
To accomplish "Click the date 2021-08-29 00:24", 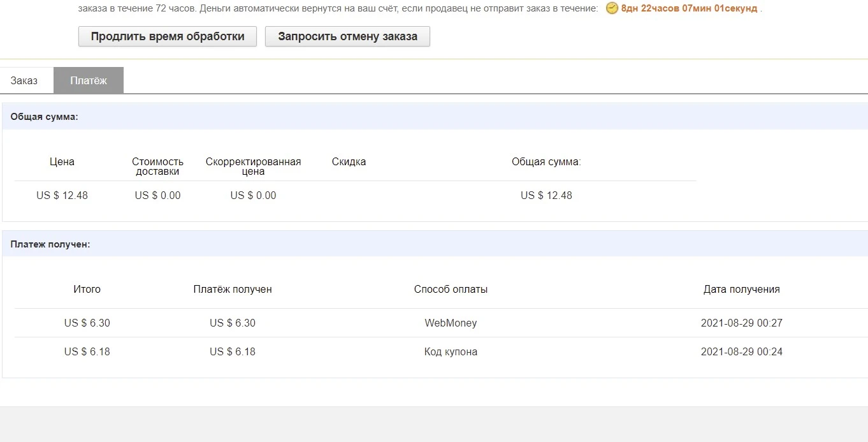I will tap(741, 351).
